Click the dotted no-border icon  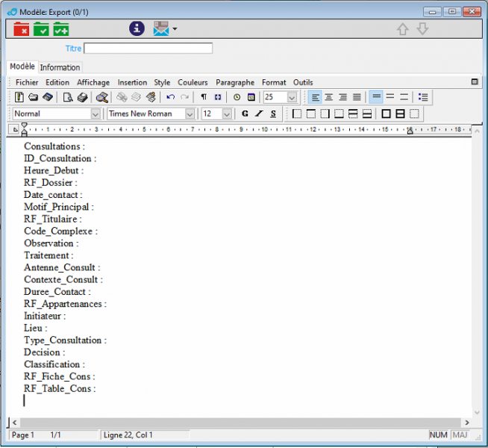tap(414, 113)
